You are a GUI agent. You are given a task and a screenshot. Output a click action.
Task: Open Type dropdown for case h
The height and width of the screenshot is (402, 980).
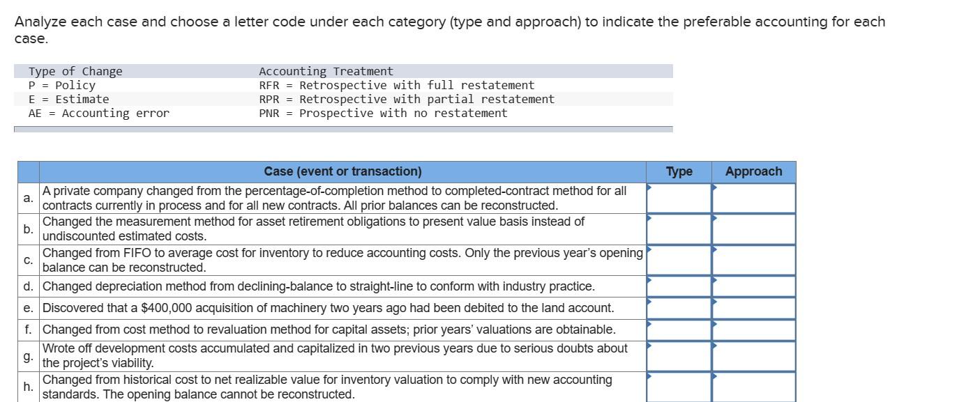[x=679, y=387]
